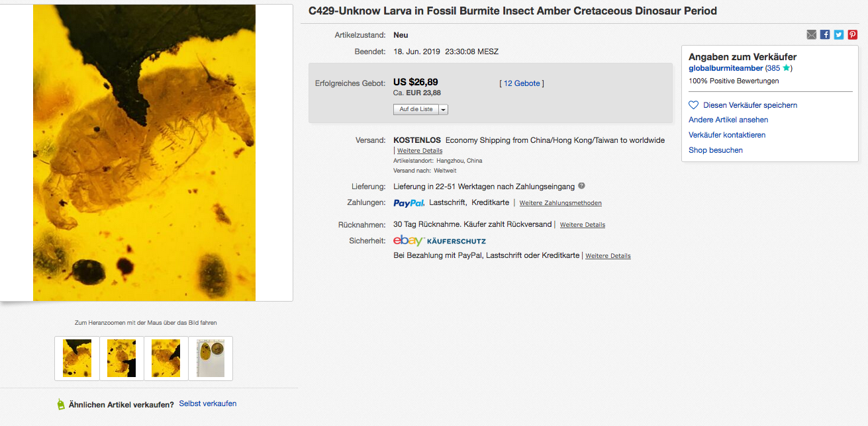868x426 pixels.
Task: Click Verkäufer kontaktieren link
Action: pos(727,135)
